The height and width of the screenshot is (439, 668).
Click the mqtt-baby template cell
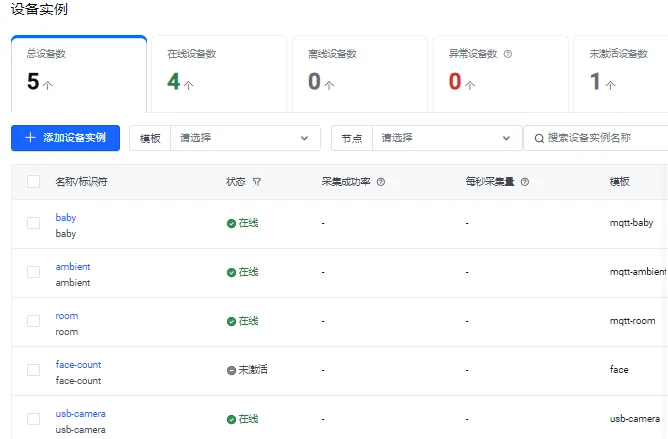631,223
